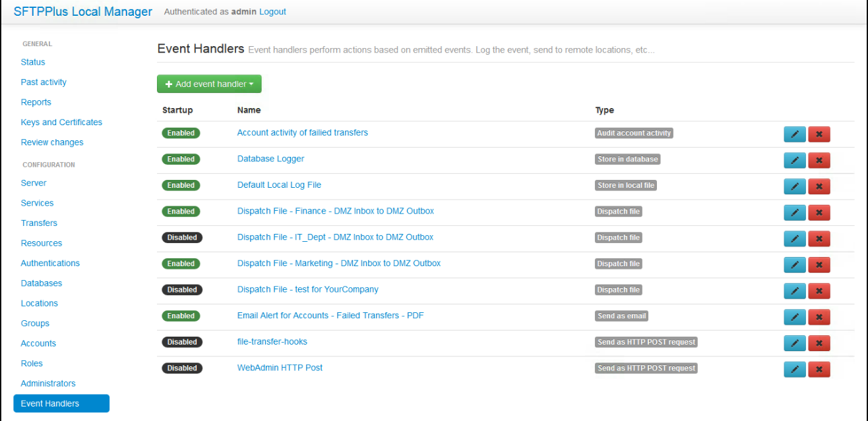Screen dimensions: 868x421
Task: Select Event Handlers in the sidebar
Action: pyautogui.click(x=61, y=403)
